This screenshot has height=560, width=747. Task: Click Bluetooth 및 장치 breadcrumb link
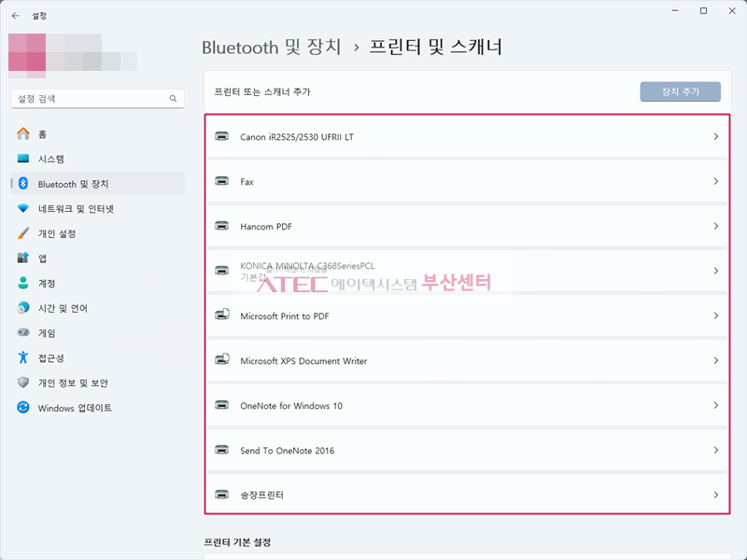point(272,48)
